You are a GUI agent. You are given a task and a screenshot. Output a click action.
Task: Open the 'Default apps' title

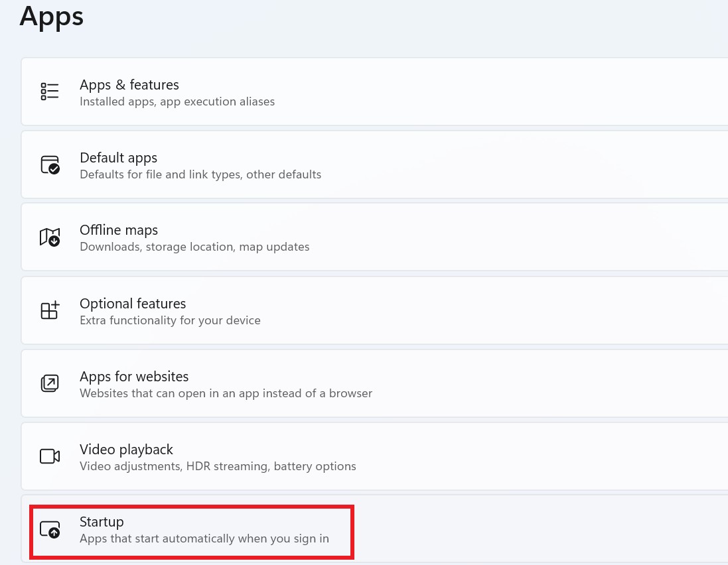(x=118, y=158)
